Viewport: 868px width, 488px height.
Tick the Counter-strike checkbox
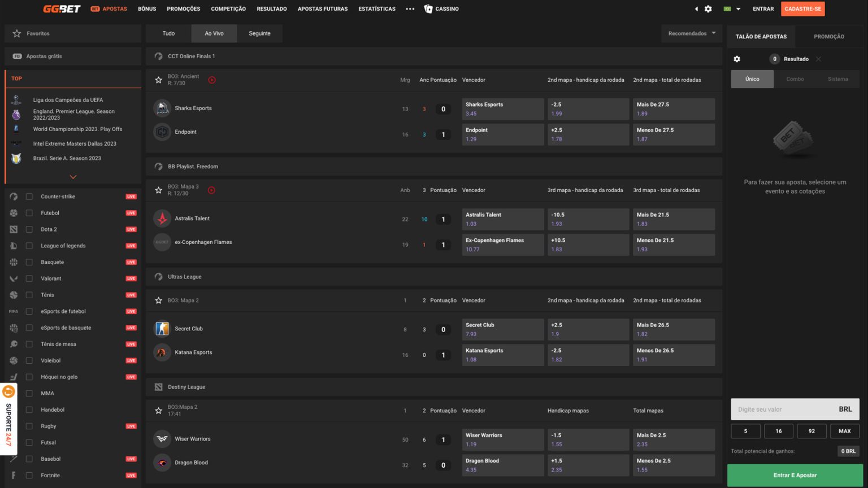tap(29, 197)
